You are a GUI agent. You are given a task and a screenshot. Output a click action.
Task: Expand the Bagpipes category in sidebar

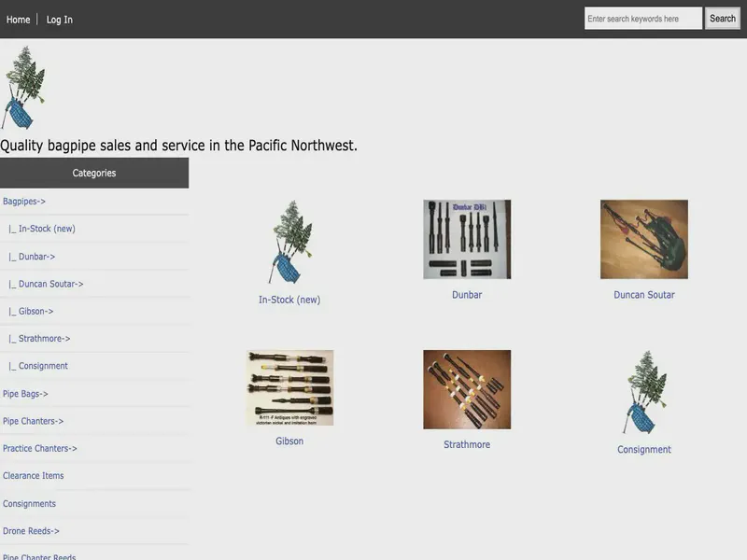pos(24,201)
